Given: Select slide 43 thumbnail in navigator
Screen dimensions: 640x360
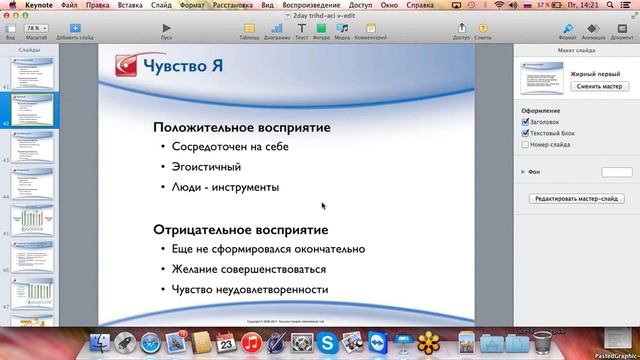Looking at the screenshot, I should point(32,147).
